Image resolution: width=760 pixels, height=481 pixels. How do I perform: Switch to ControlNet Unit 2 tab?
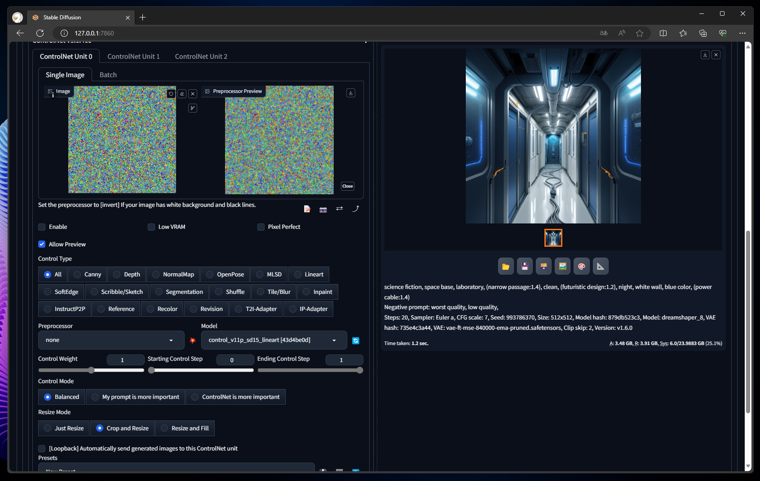click(201, 57)
